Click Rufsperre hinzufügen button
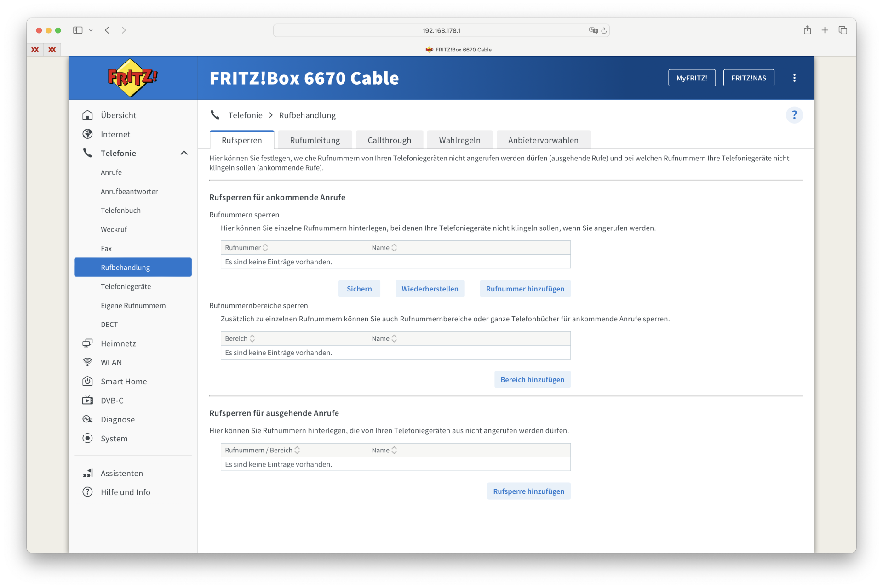883x588 pixels. pyautogui.click(x=529, y=491)
